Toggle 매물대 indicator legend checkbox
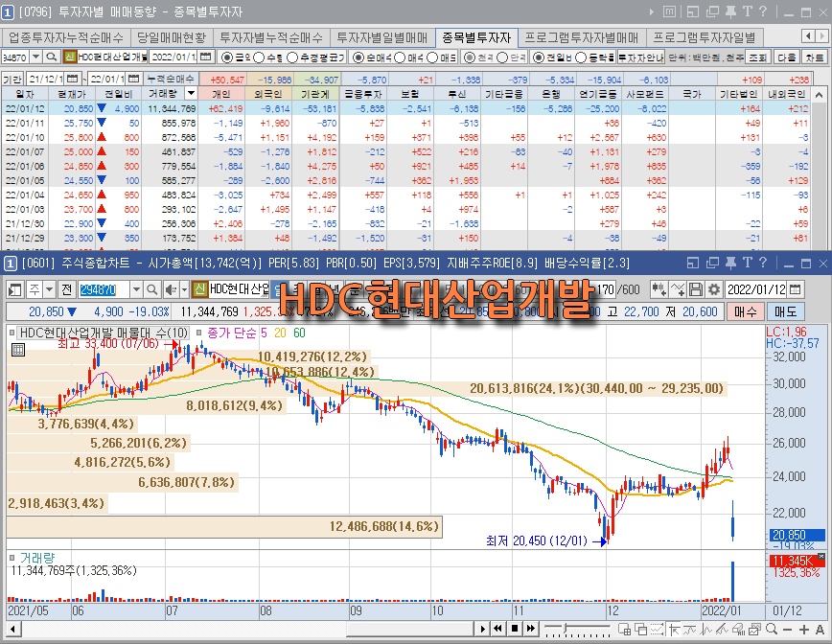The image size is (832, 644). 12,333
